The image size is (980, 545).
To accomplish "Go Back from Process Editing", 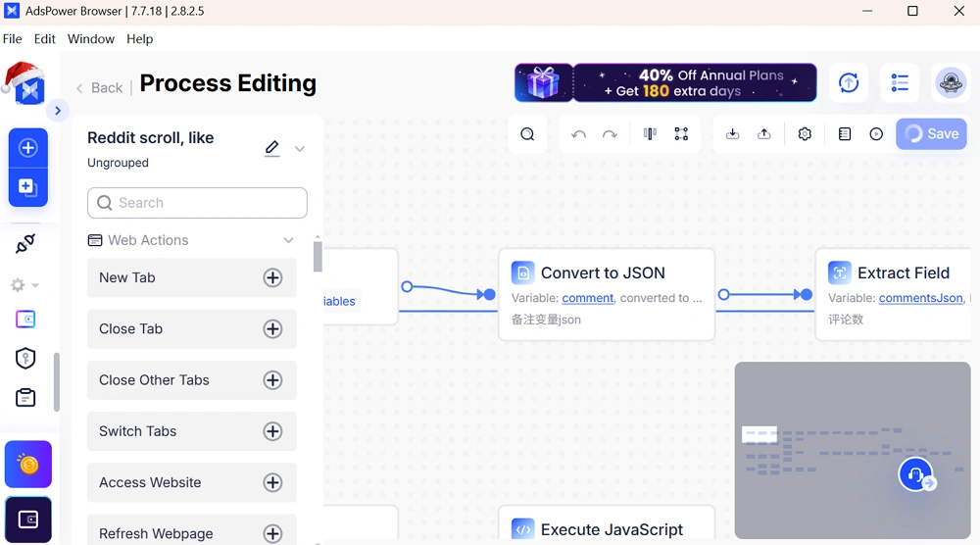I will coord(99,87).
